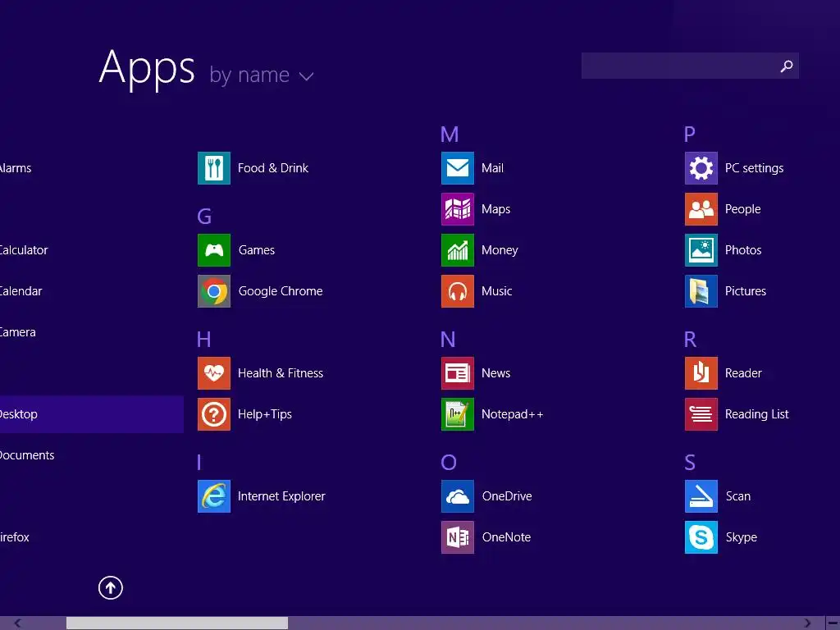Click the 'Internet Explorer' label
840x630 pixels.
coord(281,496)
